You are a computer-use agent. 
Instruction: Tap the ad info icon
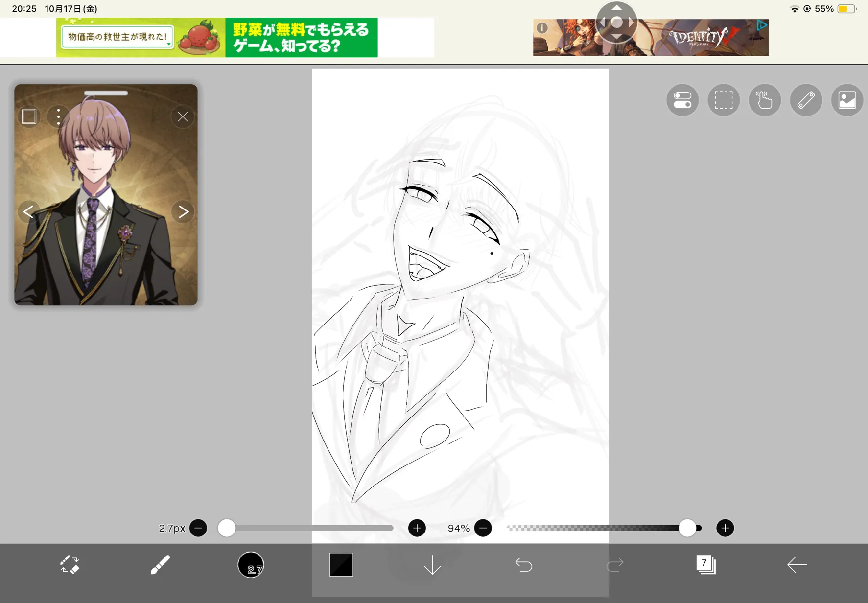click(x=542, y=28)
